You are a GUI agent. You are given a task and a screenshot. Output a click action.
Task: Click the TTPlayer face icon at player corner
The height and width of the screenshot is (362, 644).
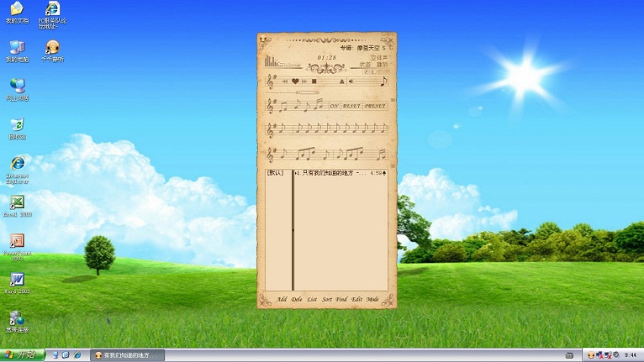tap(263, 39)
